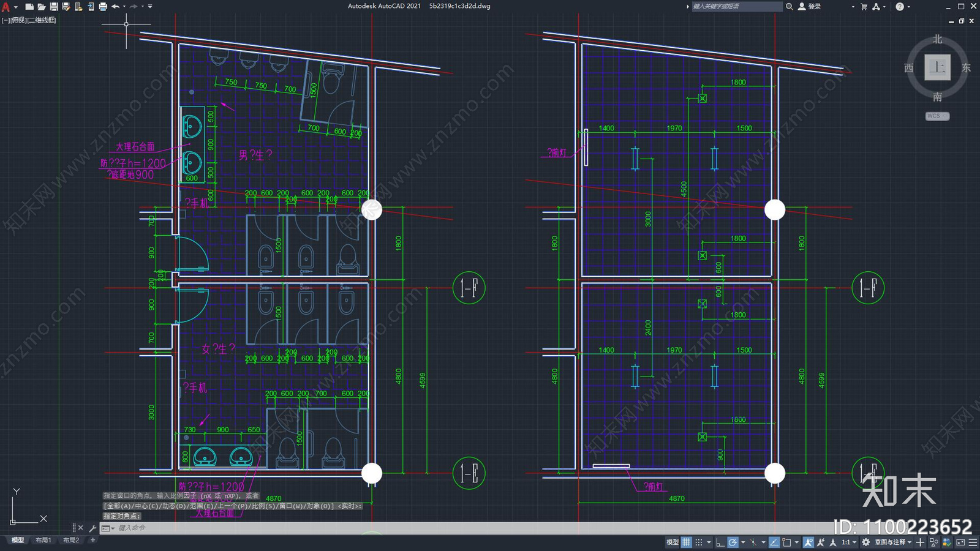Click the annotation scale icon

(833, 542)
